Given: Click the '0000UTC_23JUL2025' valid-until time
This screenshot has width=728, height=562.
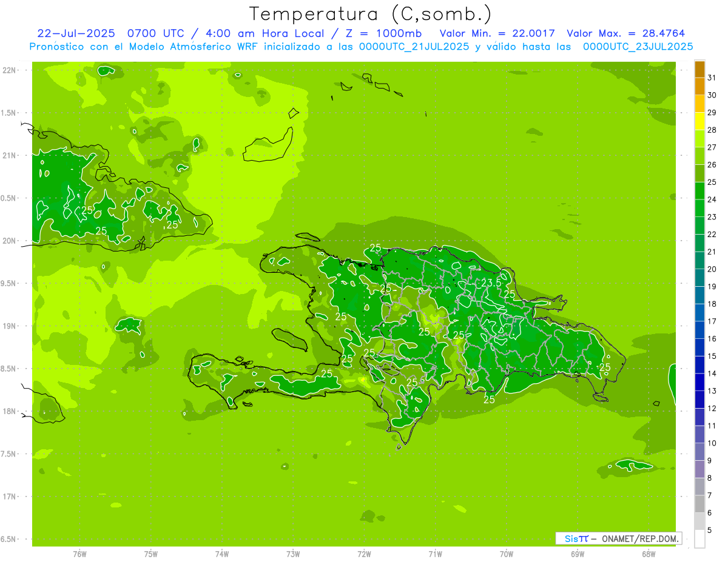Looking at the screenshot, I should click(638, 47).
